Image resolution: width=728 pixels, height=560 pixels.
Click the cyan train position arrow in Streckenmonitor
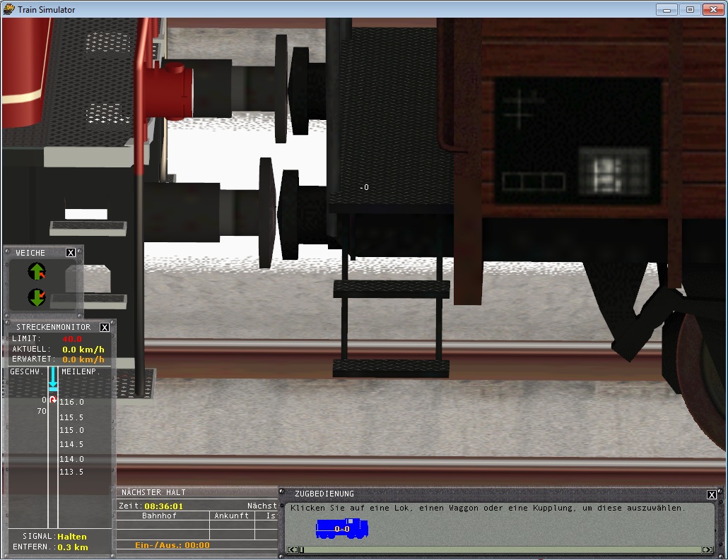tap(53, 383)
